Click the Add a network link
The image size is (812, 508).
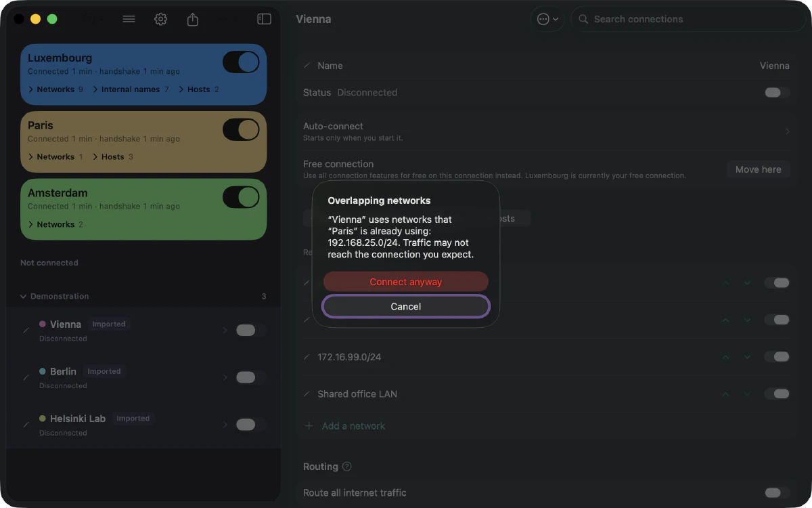[353, 426]
